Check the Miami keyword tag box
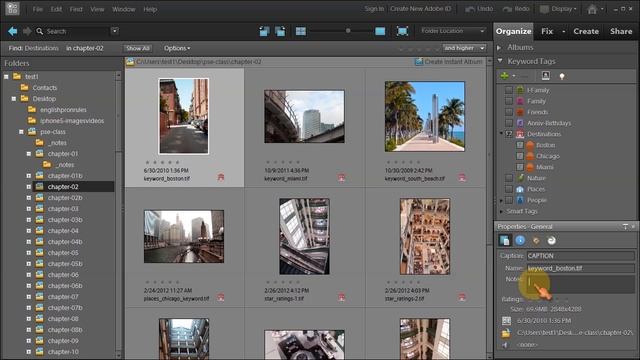Image resolution: width=640 pixels, height=360 pixels. point(520,167)
